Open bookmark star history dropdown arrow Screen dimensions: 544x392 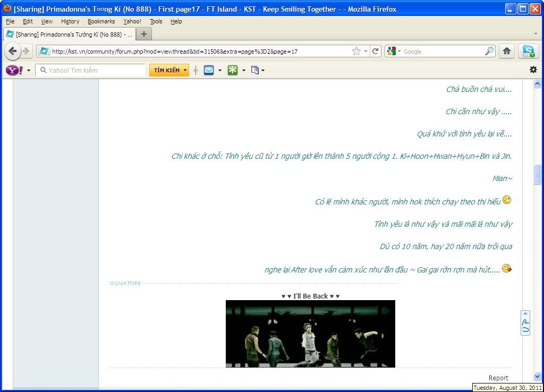click(365, 52)
